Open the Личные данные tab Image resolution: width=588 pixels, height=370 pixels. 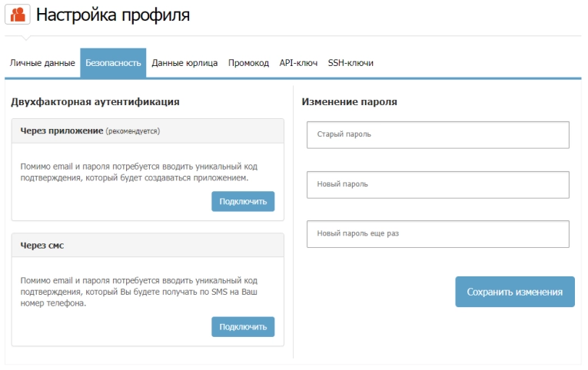42,63
